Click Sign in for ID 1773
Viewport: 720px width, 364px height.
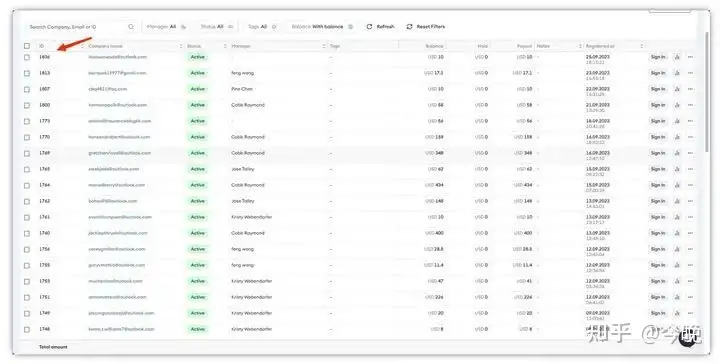click(x=658, y=121)
